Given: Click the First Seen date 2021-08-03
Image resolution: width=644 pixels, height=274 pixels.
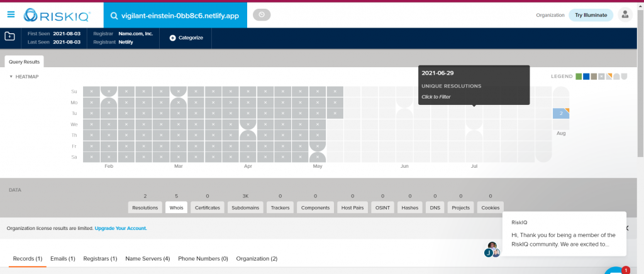Looking at the screenshot, I should (67, 34).
